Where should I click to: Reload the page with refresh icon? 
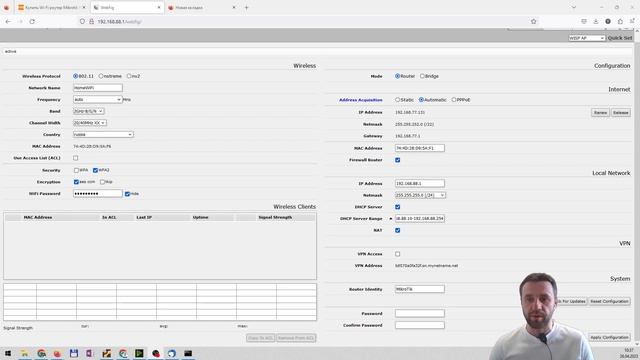pos(32,21)
